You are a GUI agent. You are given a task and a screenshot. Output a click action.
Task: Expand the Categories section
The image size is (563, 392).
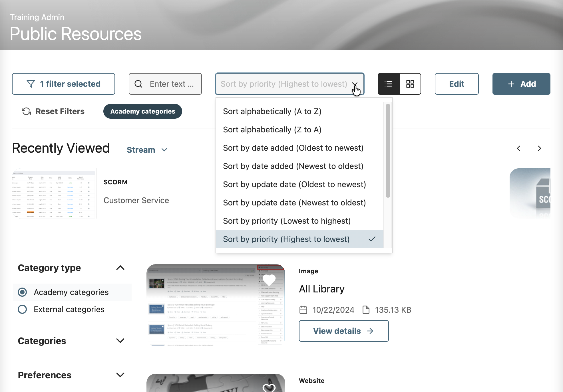pos(120,341)
